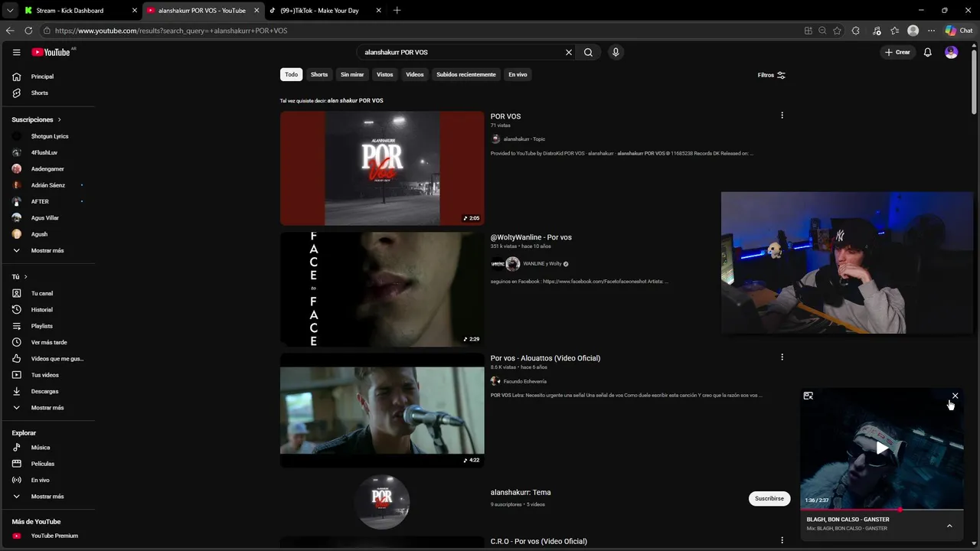
Task: Expand Mostrar más under Explorar
Action: pyautogui.click(x=47, y=497)
